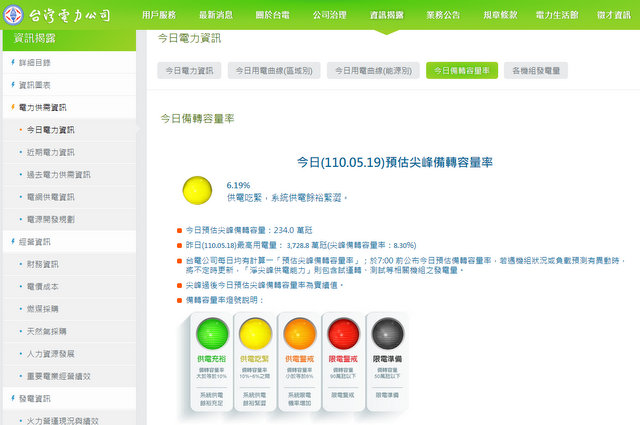This screenshot has width=640, height=425.
Task: Click the 限電準備 legend label
Action: 387,359
